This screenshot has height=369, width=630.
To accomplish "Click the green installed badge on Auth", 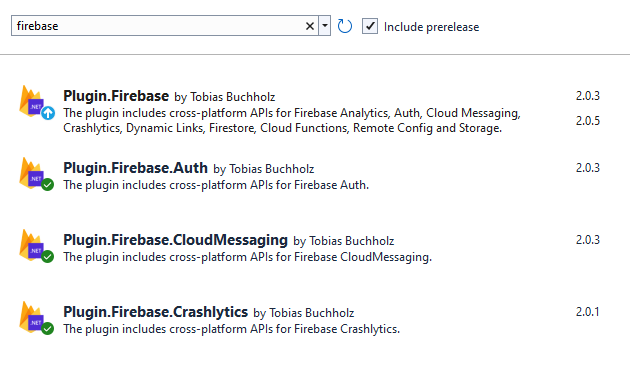I will [48, 185].
